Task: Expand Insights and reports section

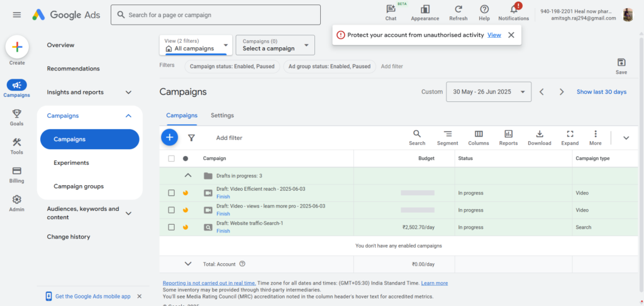Action: (128, 92)
